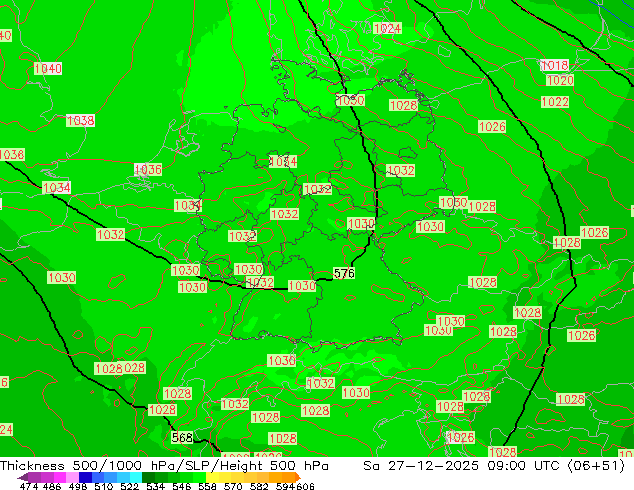This screenshot has width=634, height=490.
Task: Click the 1040 isobar label
Action: tap(48, 69)
